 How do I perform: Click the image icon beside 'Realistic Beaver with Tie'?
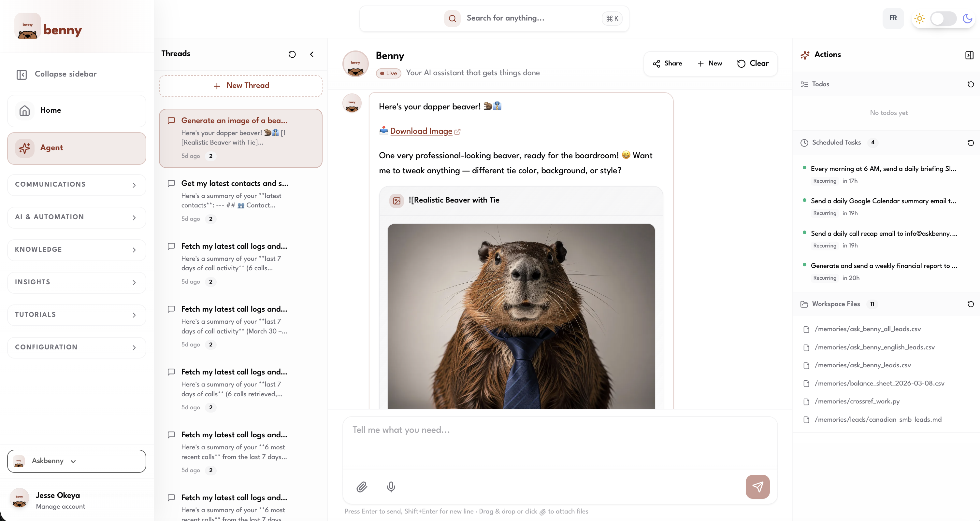(396, 200)
